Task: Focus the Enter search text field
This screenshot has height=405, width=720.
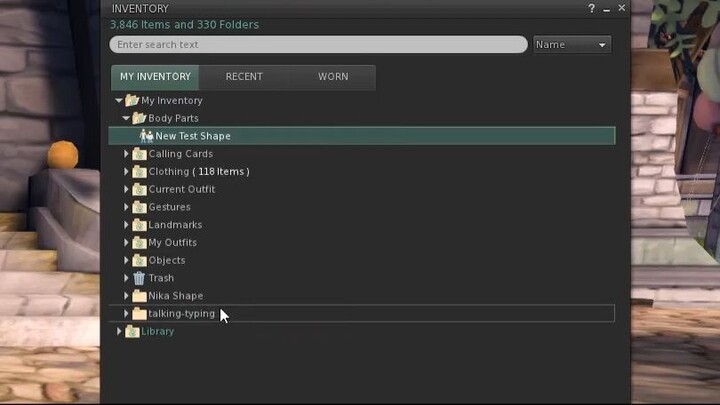Action: [318, 45]
